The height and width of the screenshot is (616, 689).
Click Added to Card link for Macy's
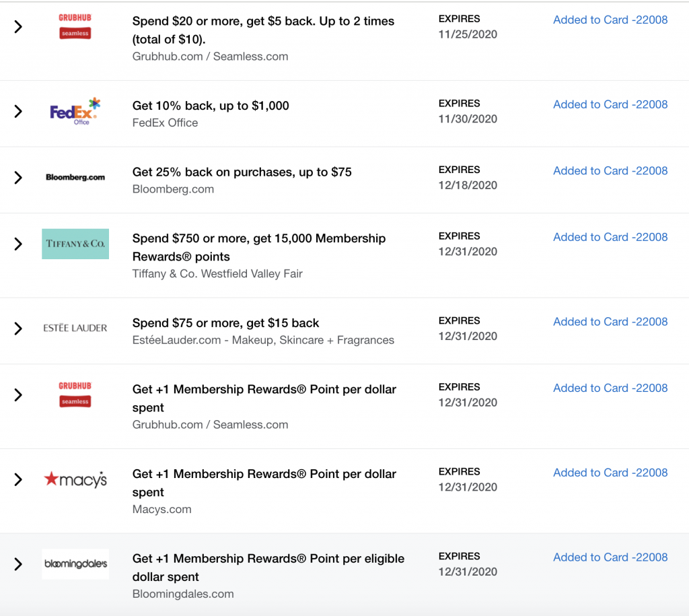(610, 473)
